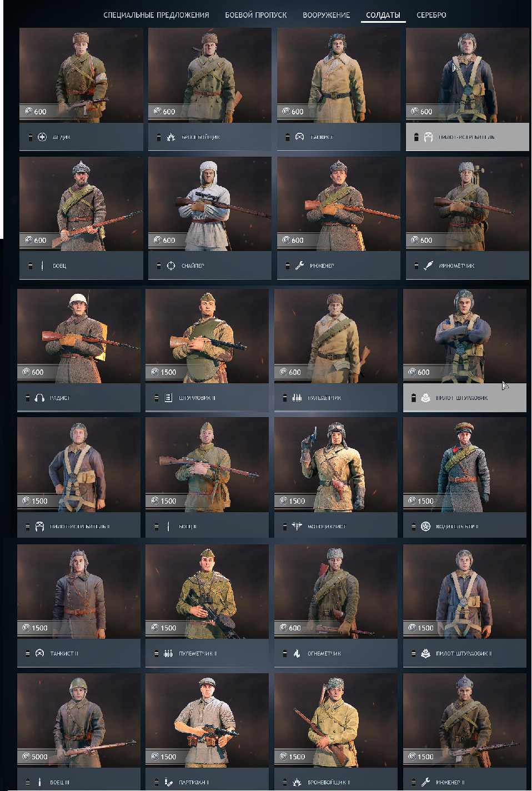Screen dimensions: 532x791
Task: Click the sniper crosshair icon beside Снайпер
Action: [171, 266]
